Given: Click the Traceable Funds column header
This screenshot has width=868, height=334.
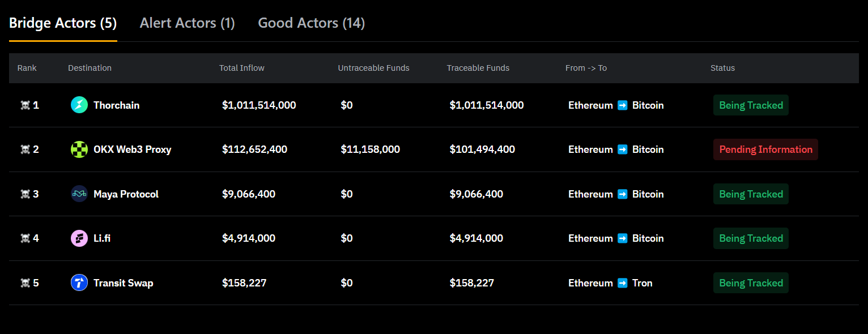Looking at the screenshot, I should (478, 68).
